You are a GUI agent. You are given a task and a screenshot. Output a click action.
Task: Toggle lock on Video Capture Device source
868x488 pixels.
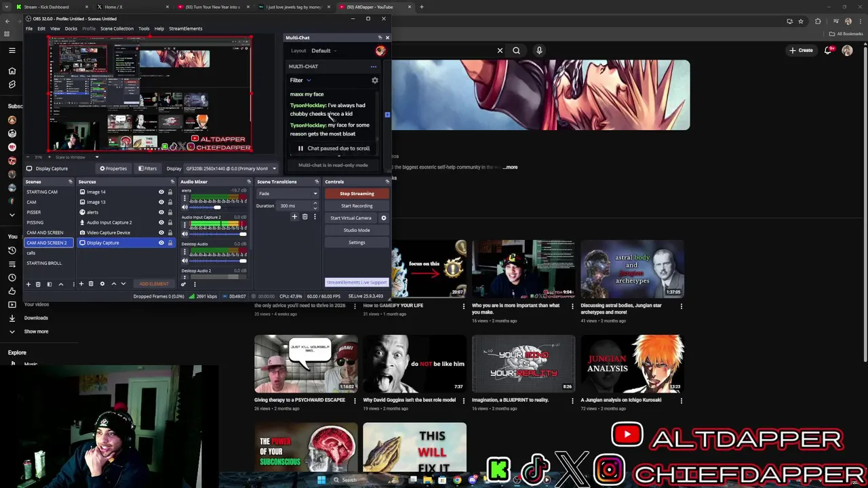pos(170,232)
